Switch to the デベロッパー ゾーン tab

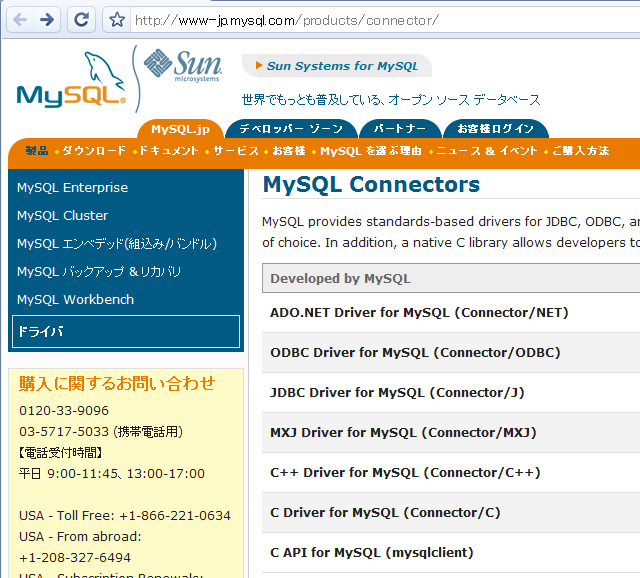pos(291,129)
